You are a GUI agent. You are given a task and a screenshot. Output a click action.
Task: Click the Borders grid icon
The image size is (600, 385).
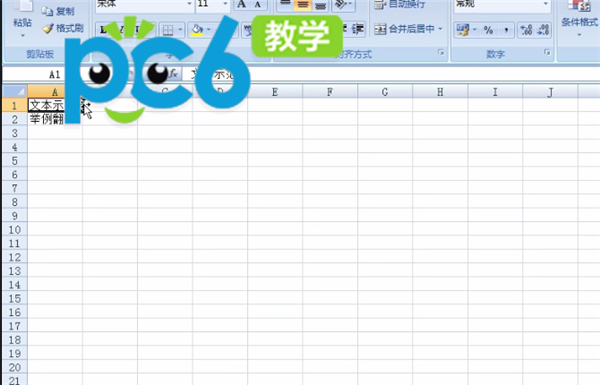tap(168, 30)
